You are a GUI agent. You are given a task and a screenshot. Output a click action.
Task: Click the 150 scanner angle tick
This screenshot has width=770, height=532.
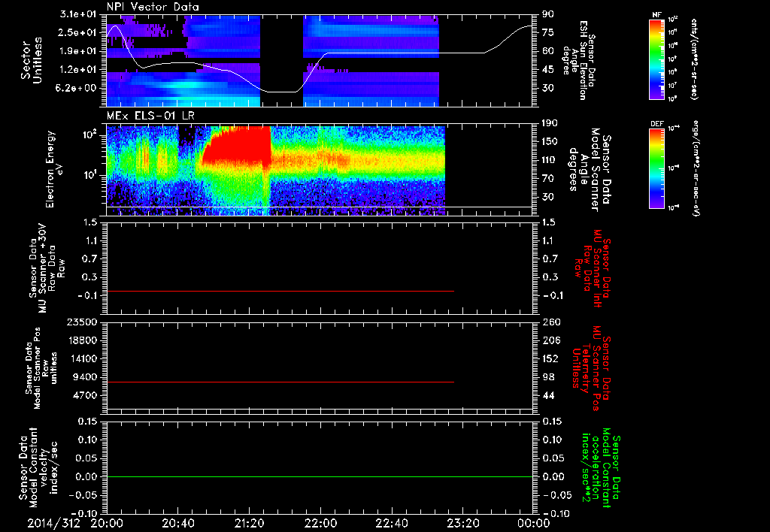[x=550, y=142]
